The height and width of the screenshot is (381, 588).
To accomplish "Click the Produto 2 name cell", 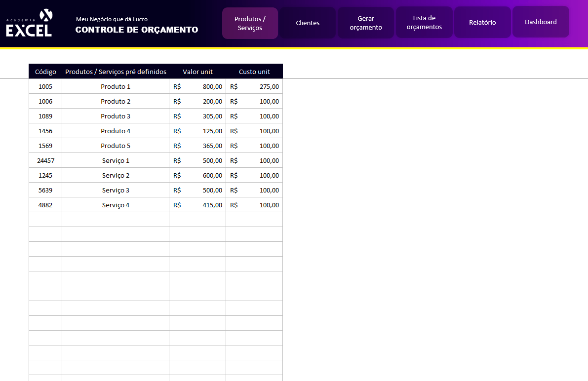I will pyautogui.click(x=116, y=101).
